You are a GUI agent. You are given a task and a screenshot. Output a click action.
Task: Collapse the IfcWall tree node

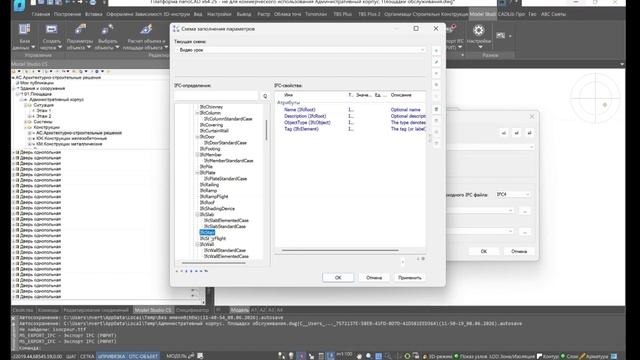click(197, 244)
